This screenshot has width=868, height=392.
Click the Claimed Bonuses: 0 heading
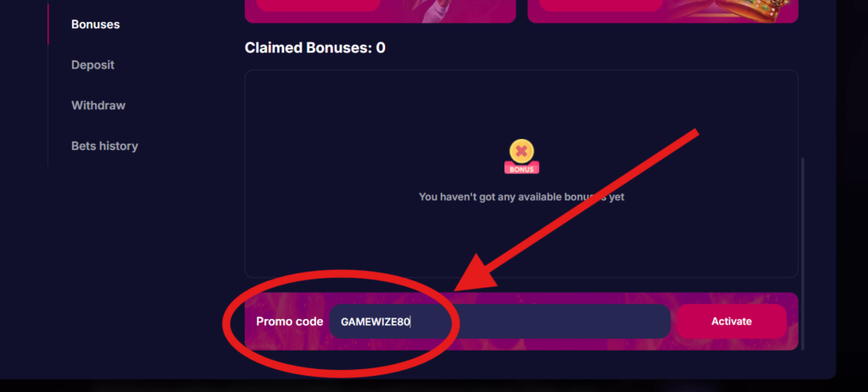[314, 48]
